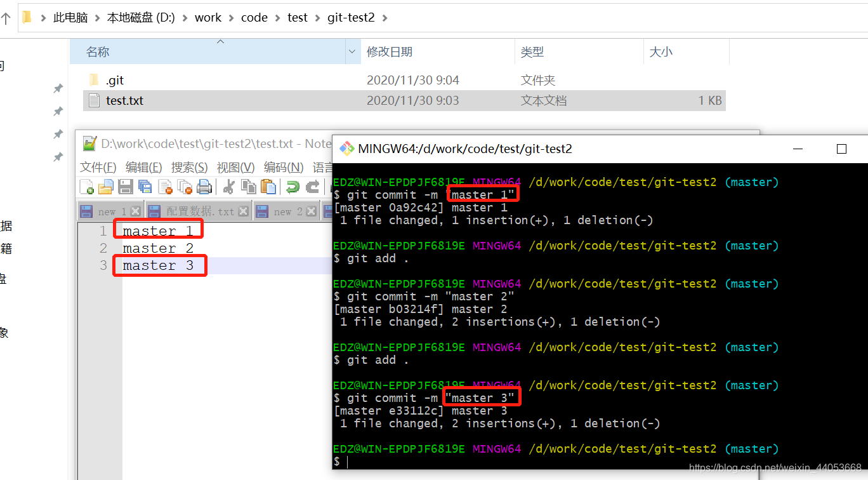Click the third pin icon in Explorer sidebar

tap(58, 134)
